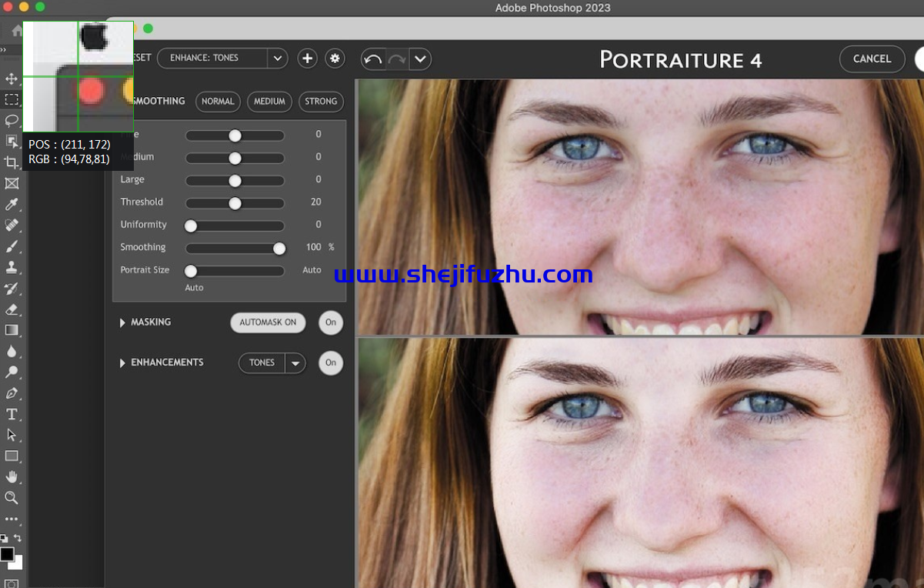924x588 pixels.
Task: Open Portraiture settings gear
Action: click(335, 58)
